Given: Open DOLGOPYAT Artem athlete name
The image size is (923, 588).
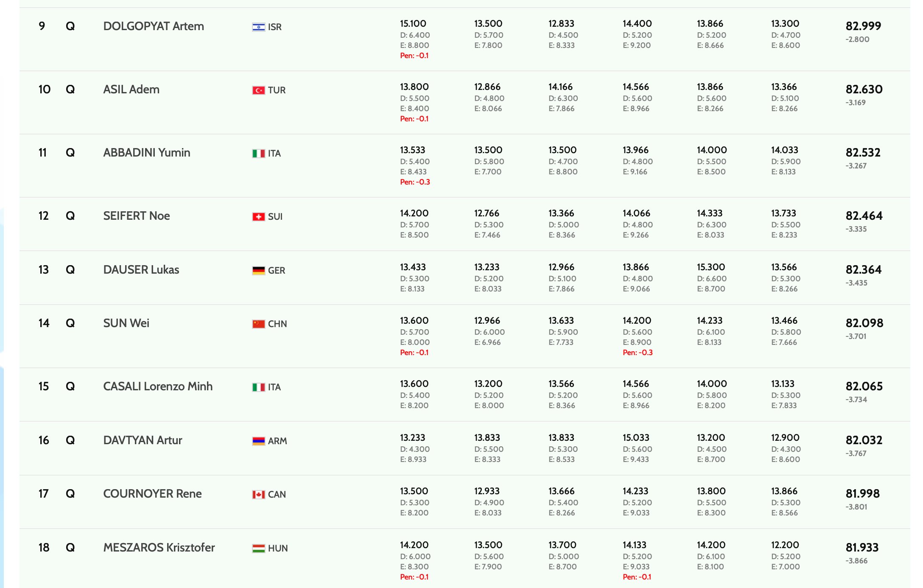Looking at the screenshot, I should (x=154, y=26).
